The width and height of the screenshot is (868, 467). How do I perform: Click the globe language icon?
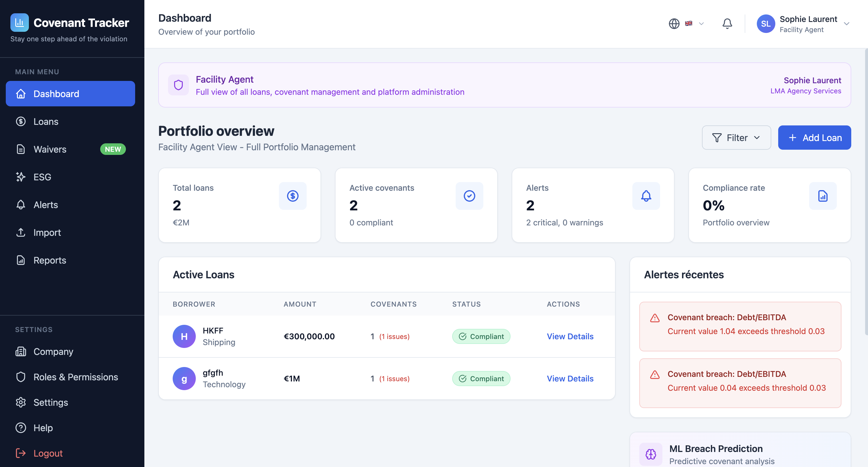point(674,24)
